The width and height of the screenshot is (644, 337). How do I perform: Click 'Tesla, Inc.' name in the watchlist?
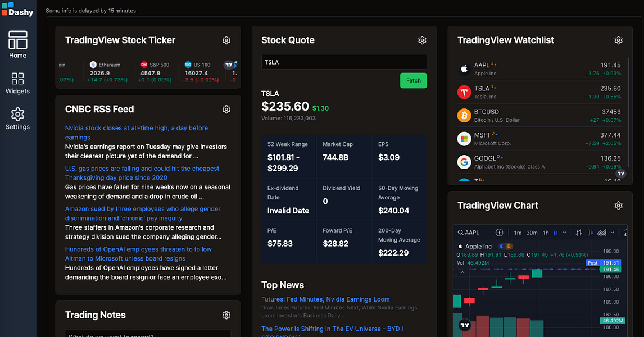pos(486,97)
